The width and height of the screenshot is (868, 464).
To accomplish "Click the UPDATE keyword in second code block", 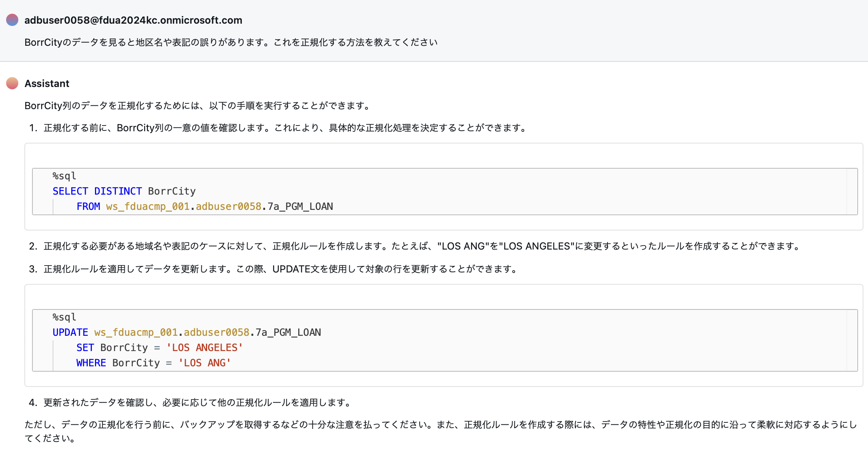I will tap(70, 332).
